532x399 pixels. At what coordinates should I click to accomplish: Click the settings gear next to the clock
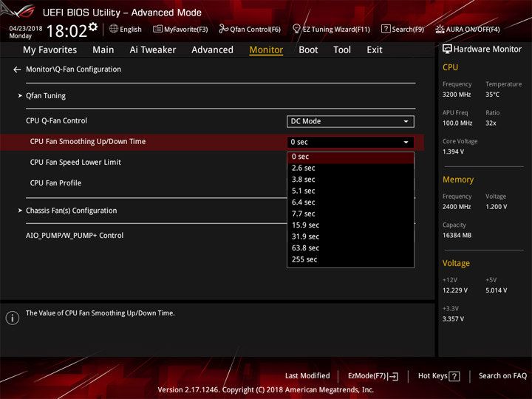[x=93, y=27]
